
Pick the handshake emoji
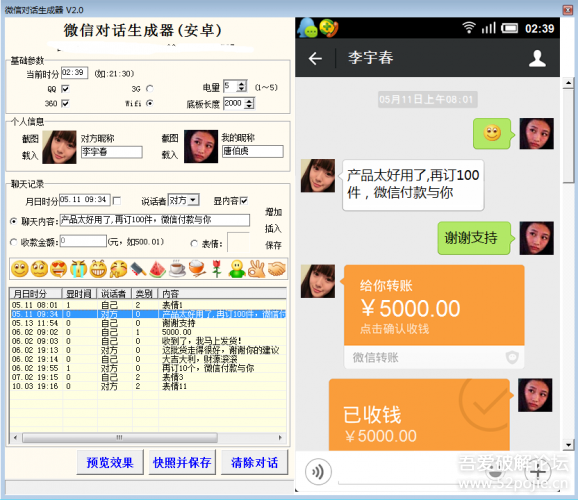click(x=276, y=268)
